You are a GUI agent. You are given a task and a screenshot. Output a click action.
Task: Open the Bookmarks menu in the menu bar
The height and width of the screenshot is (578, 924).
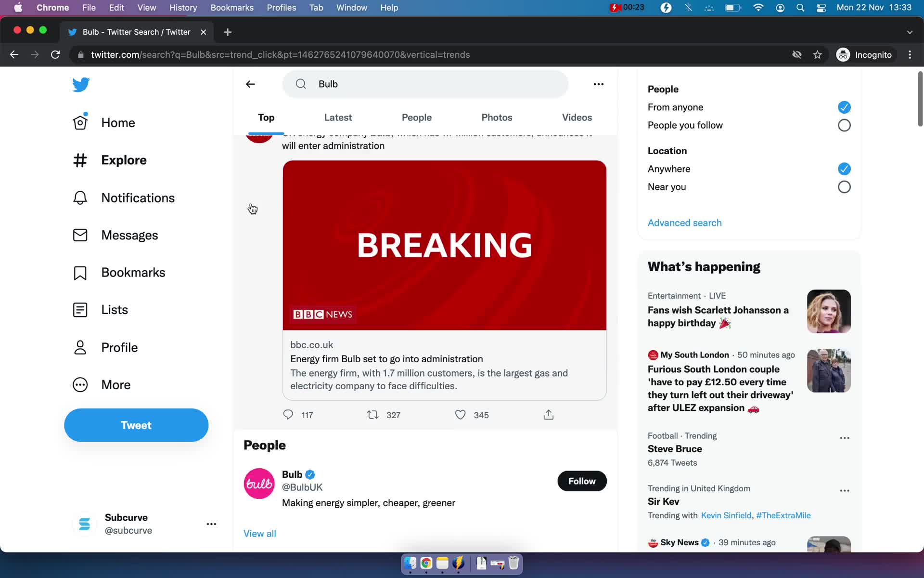(x=232, y=8)
